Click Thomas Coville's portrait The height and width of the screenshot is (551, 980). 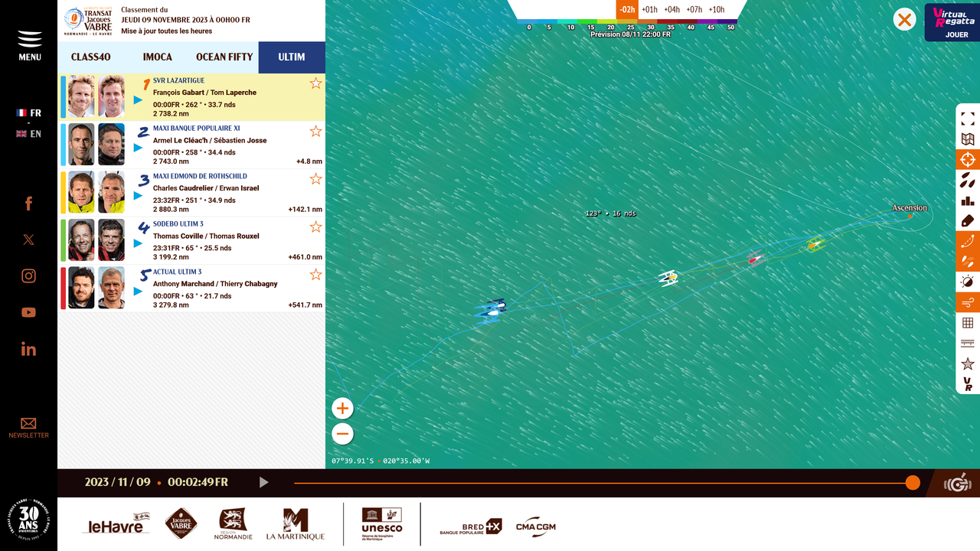(81, 240)
